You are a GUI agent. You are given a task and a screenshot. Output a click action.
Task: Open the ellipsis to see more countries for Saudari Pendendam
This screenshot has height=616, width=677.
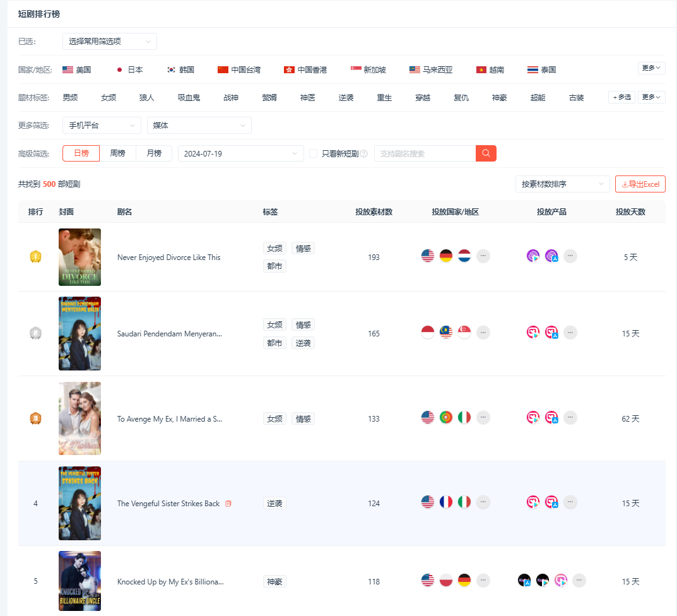click(x=483, y=331)
